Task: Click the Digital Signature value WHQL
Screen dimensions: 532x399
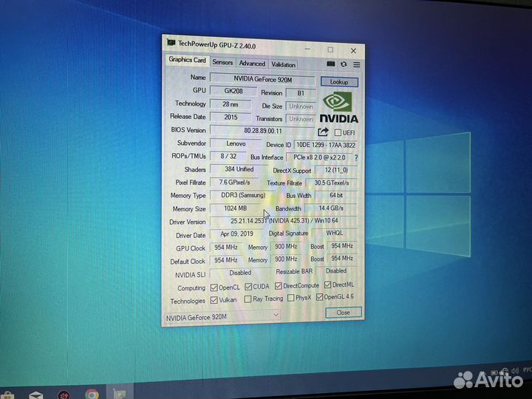Action: point(335,233)
